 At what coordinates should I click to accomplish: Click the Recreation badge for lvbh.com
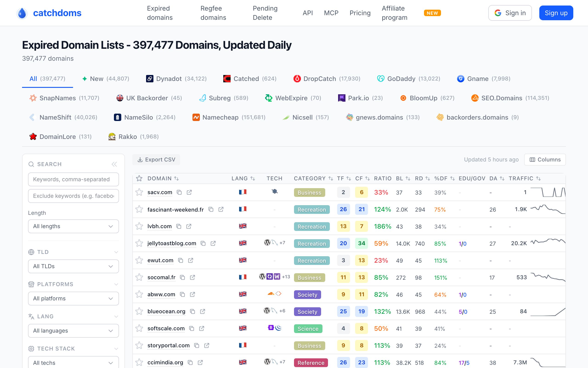point(312,227)
